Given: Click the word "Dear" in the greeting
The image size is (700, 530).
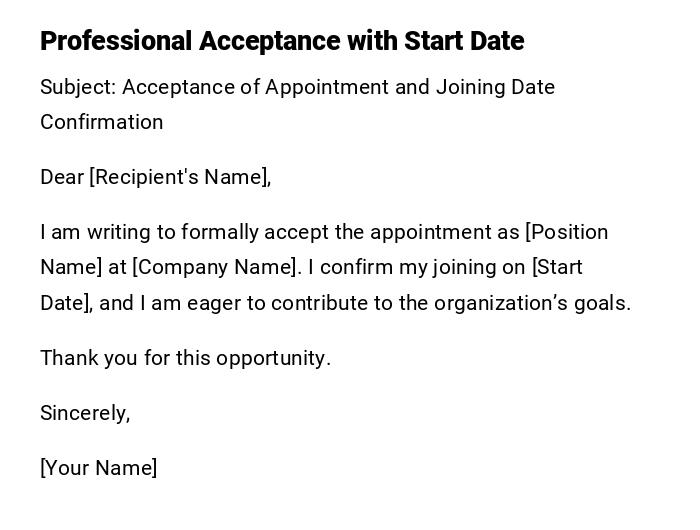Looking at the screenshot, I should tap(62, 177).
